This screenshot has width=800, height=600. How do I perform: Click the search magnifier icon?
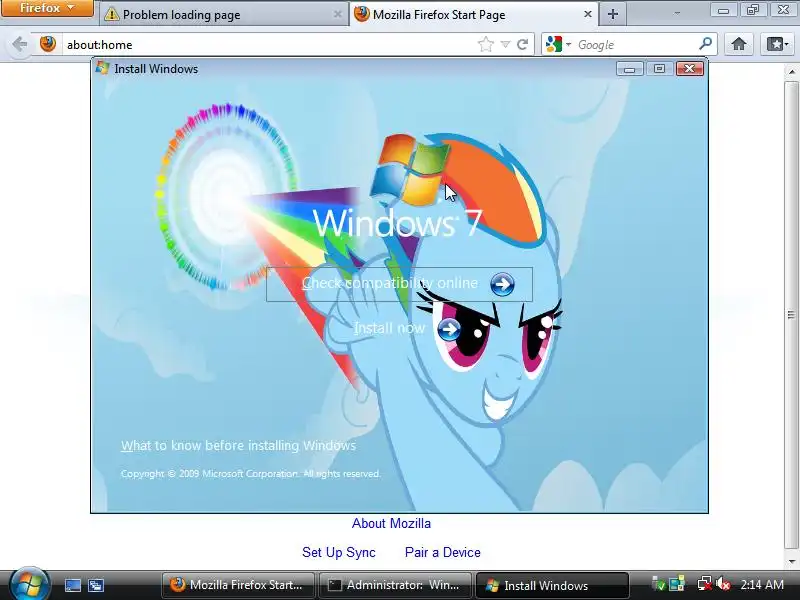706,44
